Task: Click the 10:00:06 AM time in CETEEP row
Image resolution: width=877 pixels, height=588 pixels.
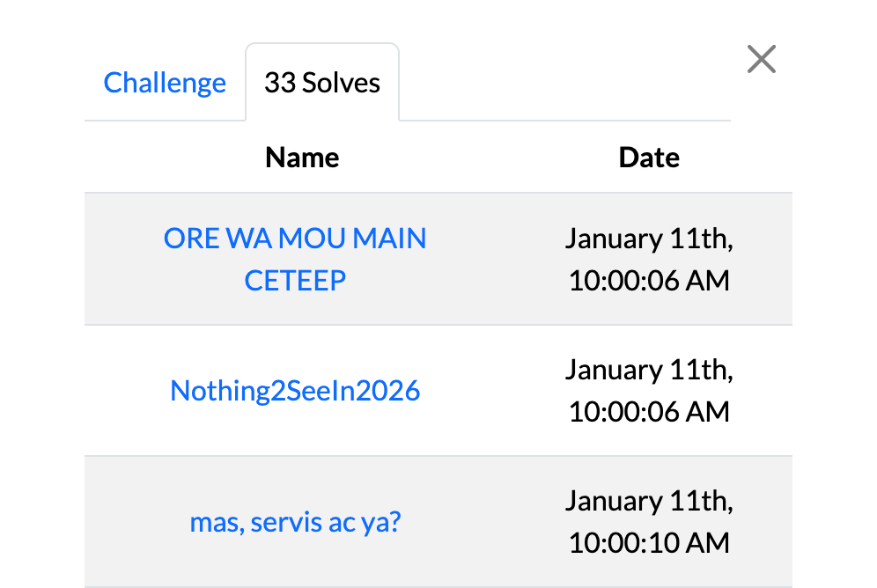Action: 649,281
